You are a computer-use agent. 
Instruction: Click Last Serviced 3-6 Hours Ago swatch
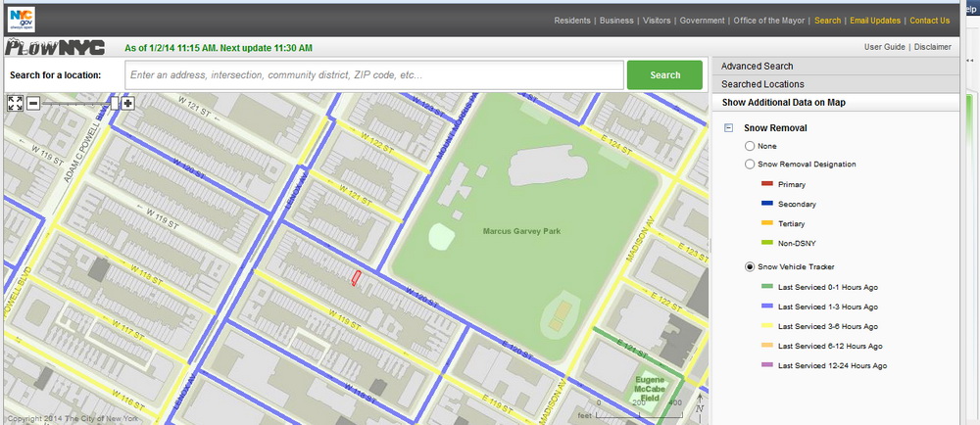point(767,326)
